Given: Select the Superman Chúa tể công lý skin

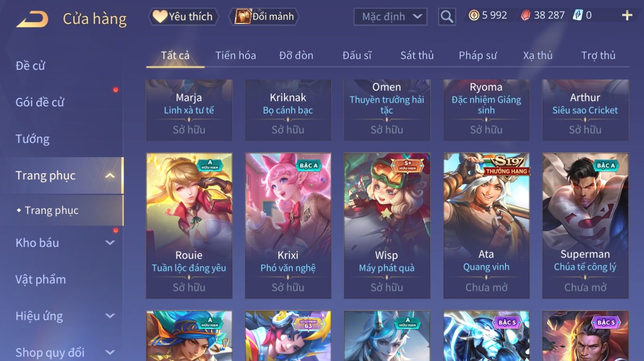Looking at the screenshot, I should click(x=585, y=226).
